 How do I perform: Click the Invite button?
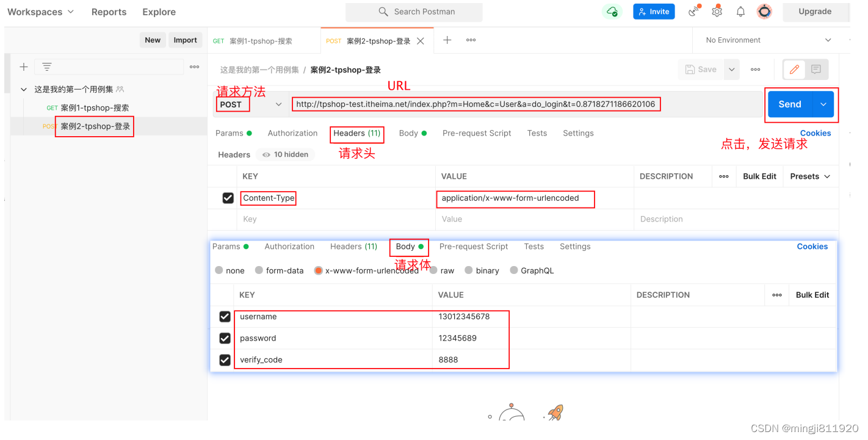coord(654,12)
